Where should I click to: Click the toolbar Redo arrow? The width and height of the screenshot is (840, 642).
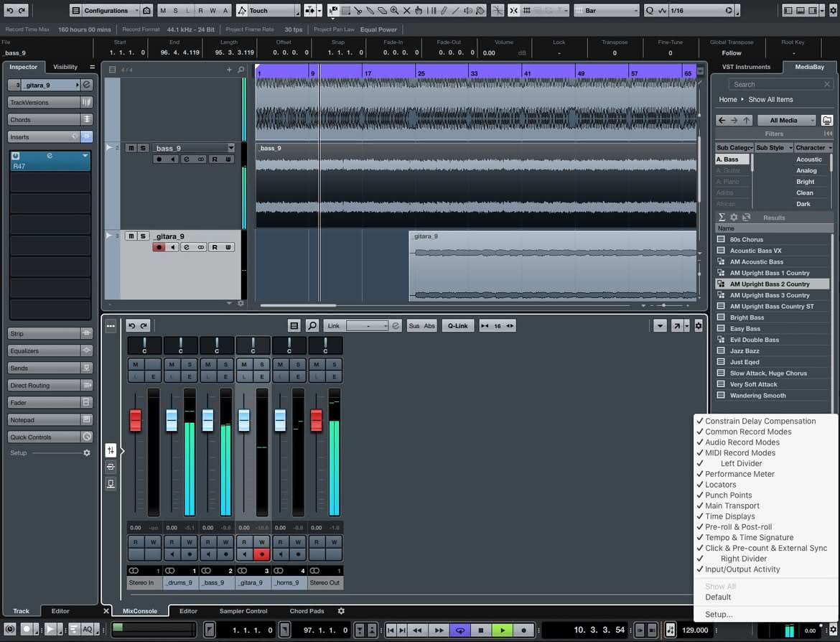[22, 10]
